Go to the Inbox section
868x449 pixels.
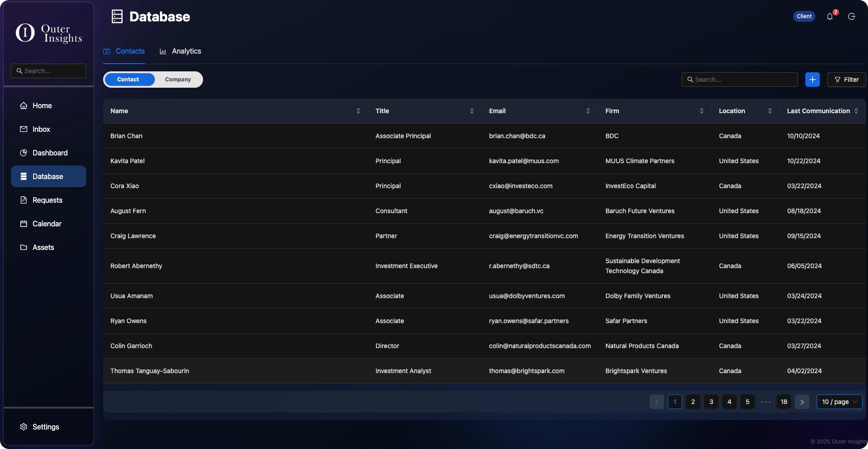(x=40, y=129)
